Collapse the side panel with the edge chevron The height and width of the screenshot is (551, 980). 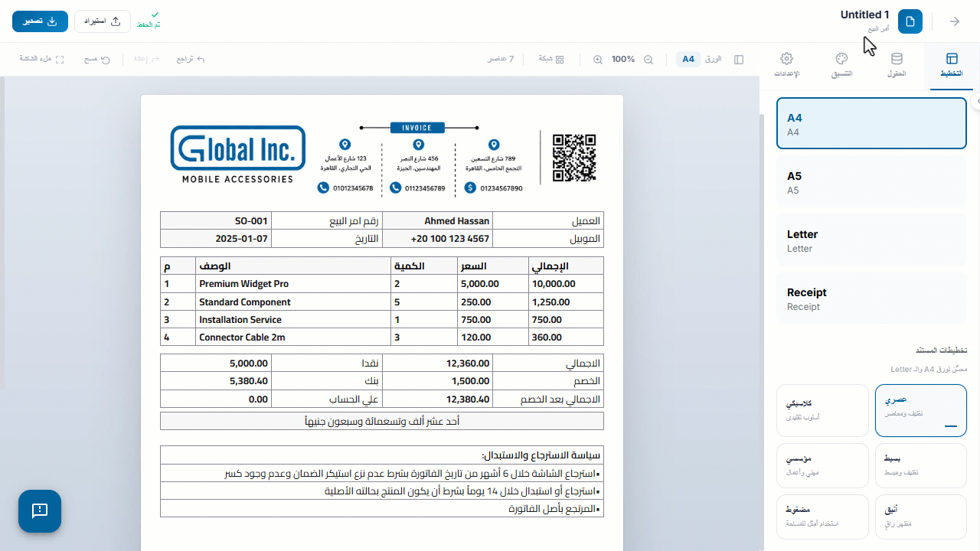click(x=977, y=102)
